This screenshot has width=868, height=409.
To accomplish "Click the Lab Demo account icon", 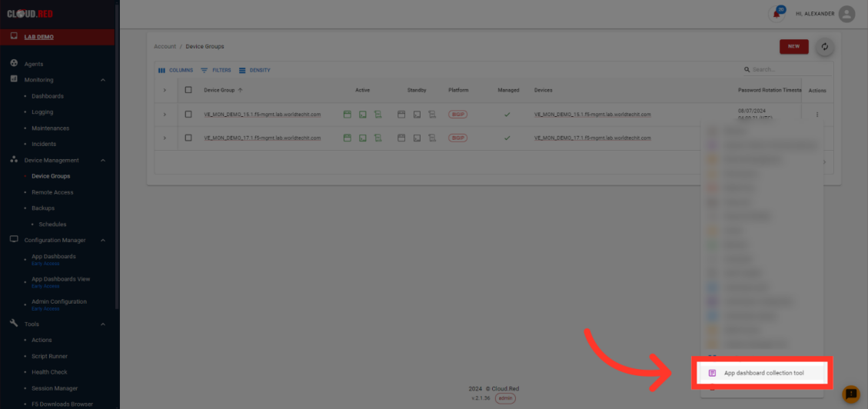I will click(x=15, y=36).
